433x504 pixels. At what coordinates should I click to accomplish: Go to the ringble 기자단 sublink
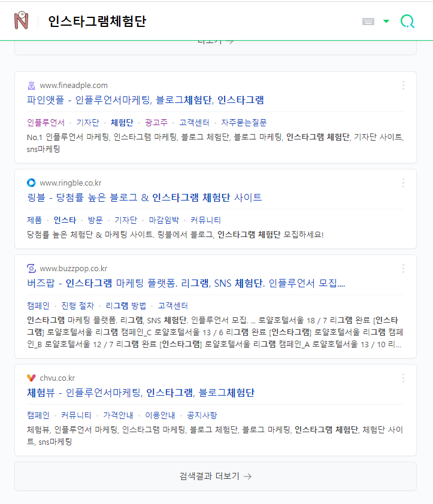tap(126, 220)
